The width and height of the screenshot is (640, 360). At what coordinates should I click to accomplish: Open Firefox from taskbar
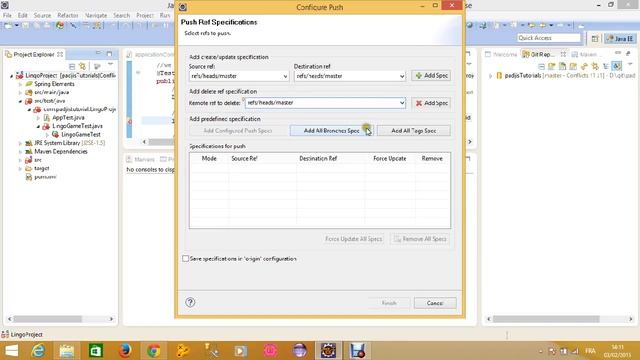[124, 351]
